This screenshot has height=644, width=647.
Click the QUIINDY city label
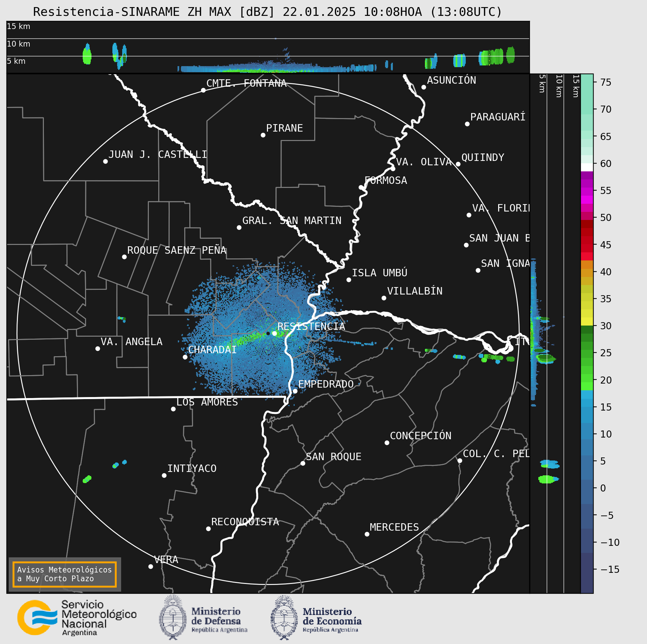click(483, 158)
